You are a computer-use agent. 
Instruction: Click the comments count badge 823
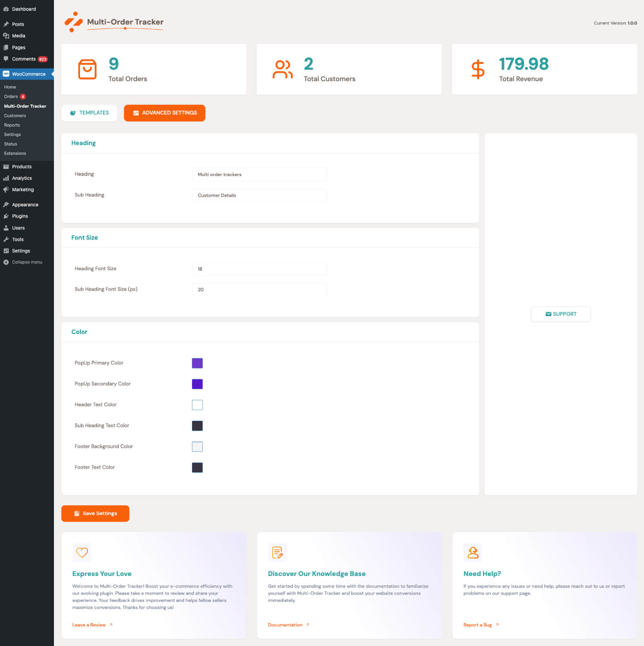pos(43,59)
